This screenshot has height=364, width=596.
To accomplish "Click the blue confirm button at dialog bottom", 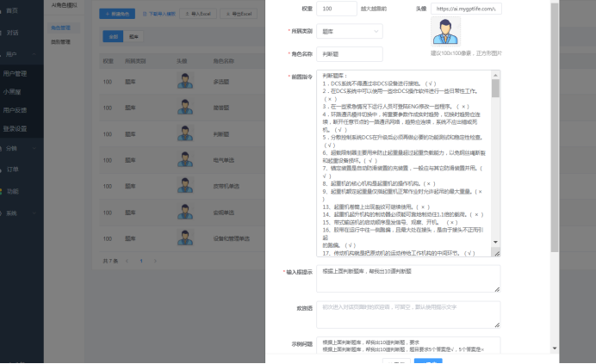I will tap(428, 361).
